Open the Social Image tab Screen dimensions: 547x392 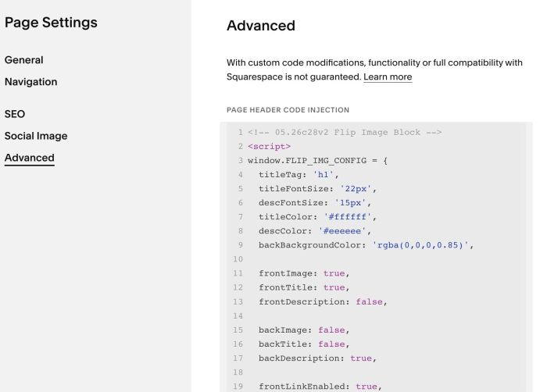[x=36, y=136]
